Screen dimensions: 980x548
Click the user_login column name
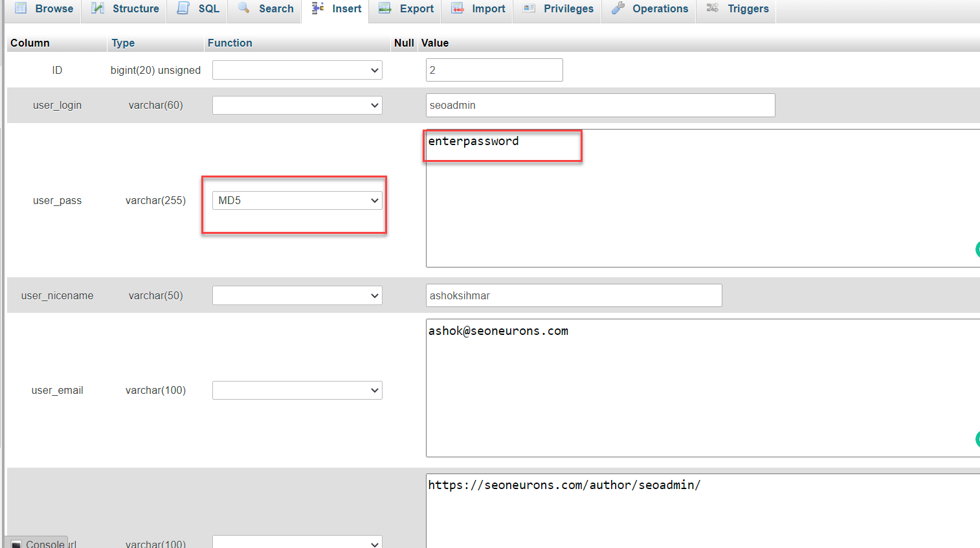click(57, 105)
